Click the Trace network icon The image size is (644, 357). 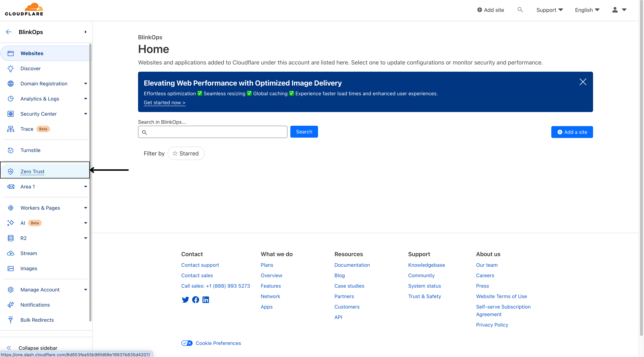(x=10, y=129)
